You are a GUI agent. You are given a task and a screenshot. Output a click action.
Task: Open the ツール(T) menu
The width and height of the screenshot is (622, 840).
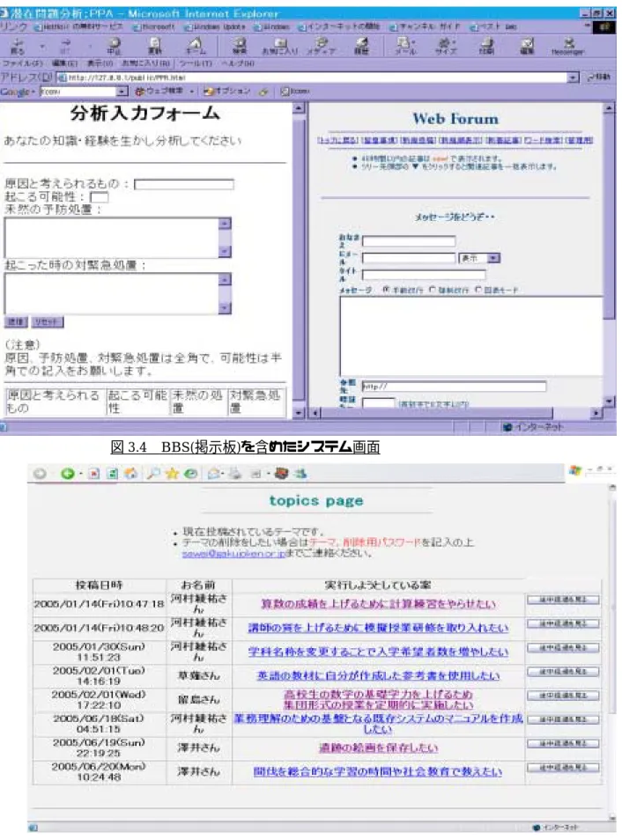196,63
